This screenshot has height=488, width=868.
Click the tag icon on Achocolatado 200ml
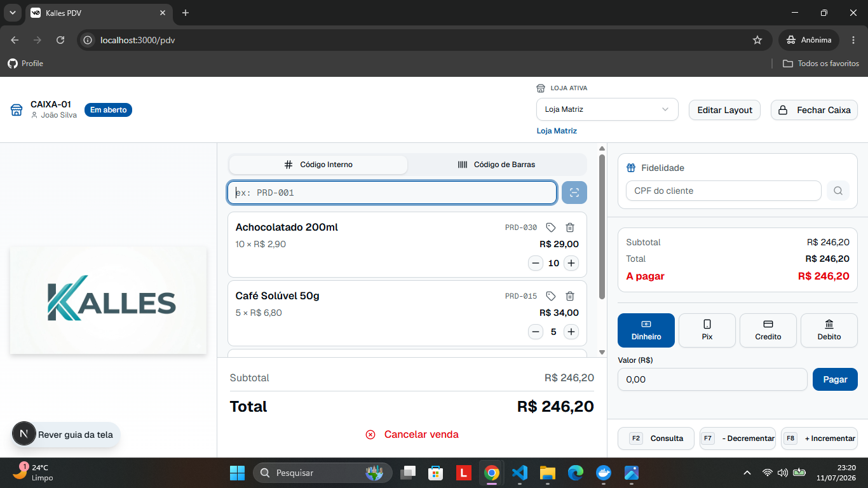click(x=551, y=227)
